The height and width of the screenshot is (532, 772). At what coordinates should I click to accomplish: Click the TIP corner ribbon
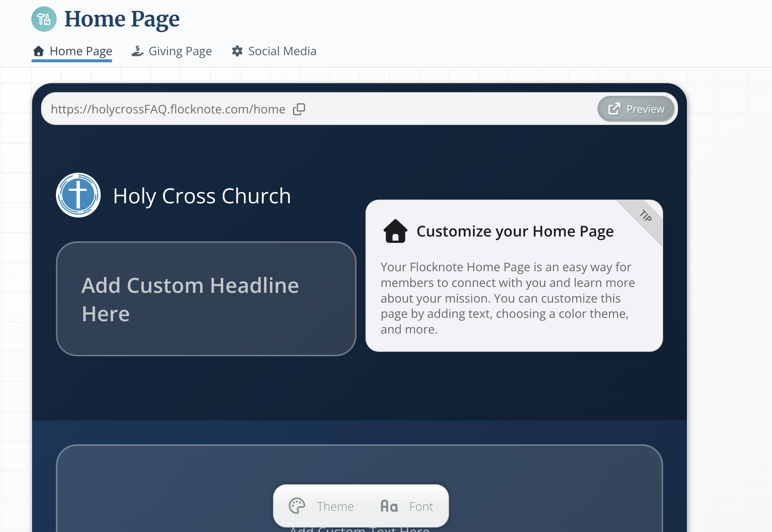coord(646,216)
